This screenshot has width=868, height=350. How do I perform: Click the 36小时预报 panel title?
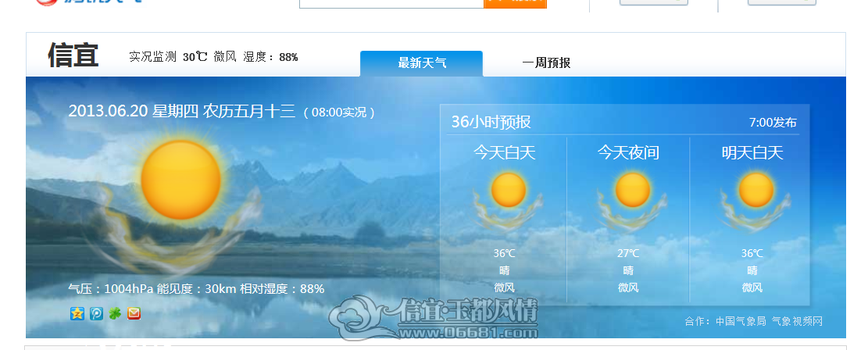(x=491, y=122)
